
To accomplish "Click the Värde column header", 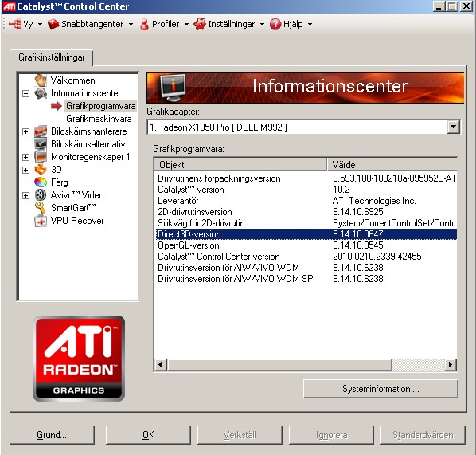I will coord(392,164).
